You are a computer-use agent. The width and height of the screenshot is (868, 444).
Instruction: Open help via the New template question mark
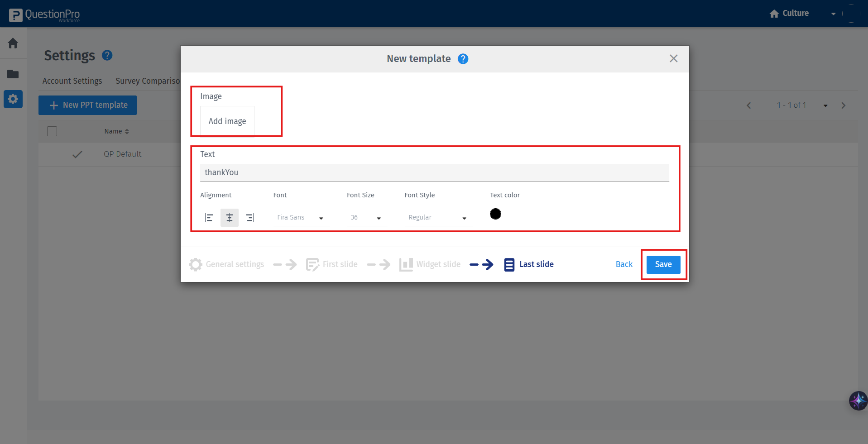point(463,58)
